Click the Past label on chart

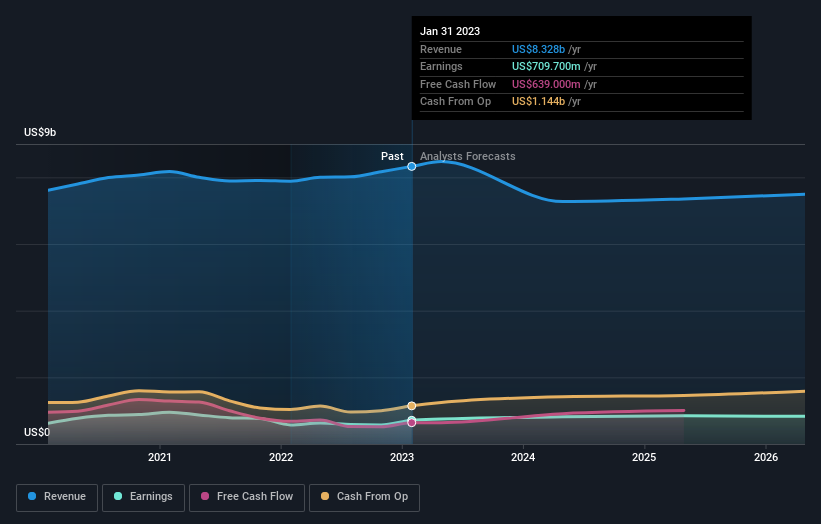[392, 156]
